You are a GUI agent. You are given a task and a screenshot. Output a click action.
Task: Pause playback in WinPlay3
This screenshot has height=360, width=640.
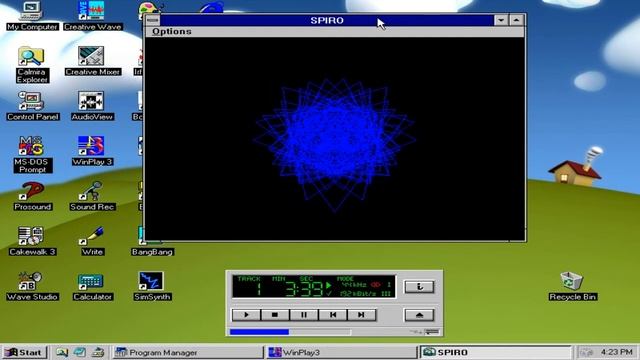pyautogui.click(x=304, y=315)
